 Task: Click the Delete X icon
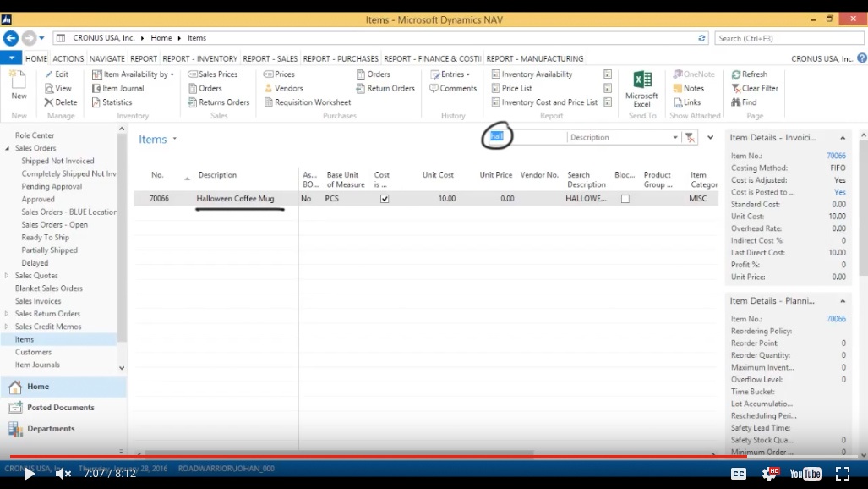[x=49, y=102]
